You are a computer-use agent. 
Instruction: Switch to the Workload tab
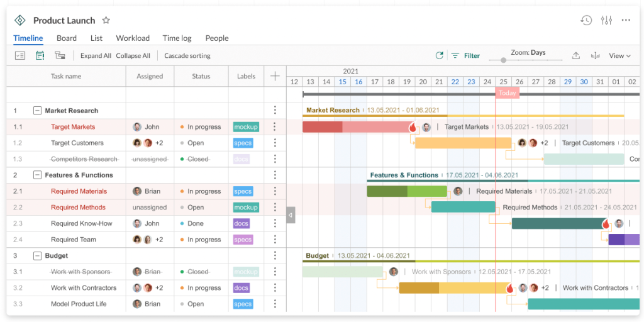[x=133, y=38]
